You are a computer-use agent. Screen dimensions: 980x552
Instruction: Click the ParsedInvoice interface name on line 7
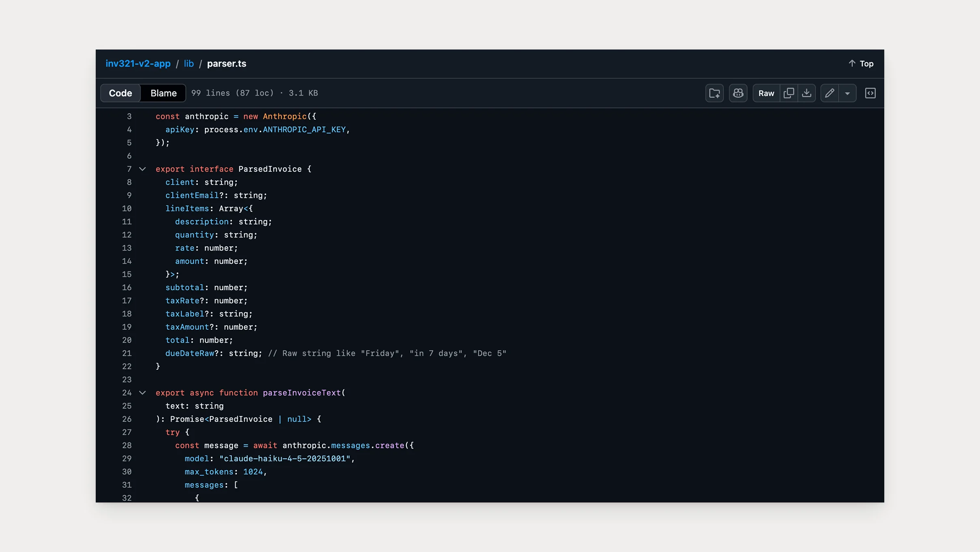[270, 169]
